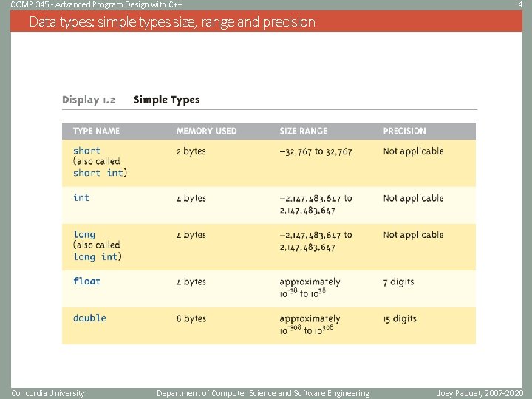Click the '7 digits' precision cell
The image size is (532, 399).
[398, 282]
